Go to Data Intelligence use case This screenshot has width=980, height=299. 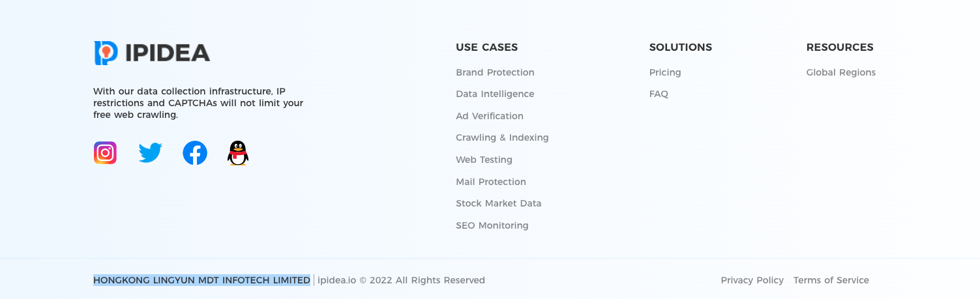[495, 94]
